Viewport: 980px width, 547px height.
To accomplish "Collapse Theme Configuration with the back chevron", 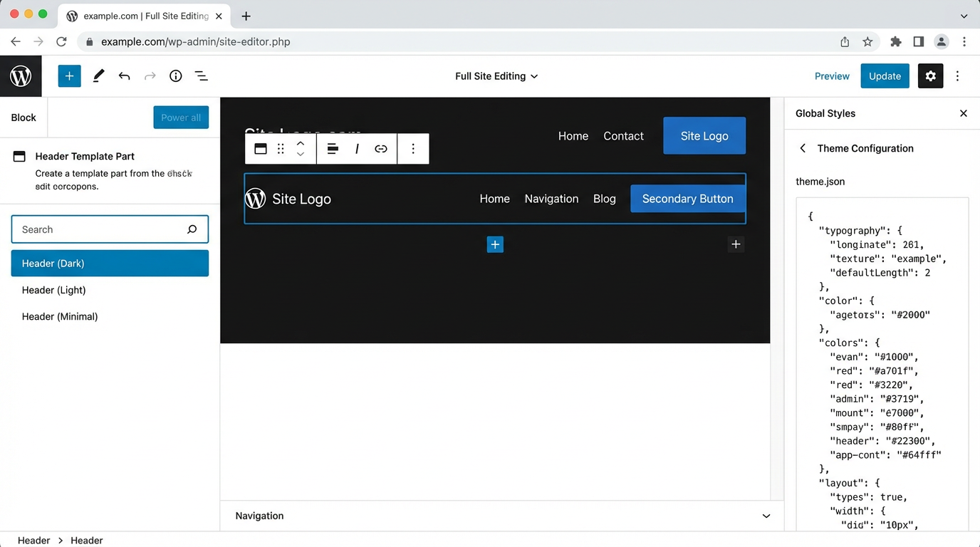I will (802, 148).
